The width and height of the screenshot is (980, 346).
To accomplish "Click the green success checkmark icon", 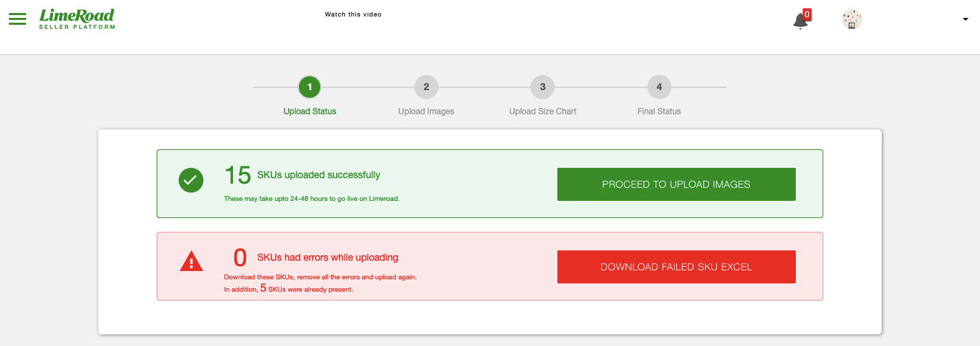I will (x=190, y=181).
